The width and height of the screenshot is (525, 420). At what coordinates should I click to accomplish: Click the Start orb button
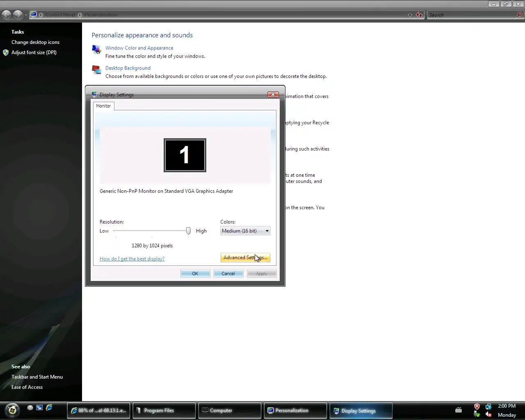(x=12, y=410)
